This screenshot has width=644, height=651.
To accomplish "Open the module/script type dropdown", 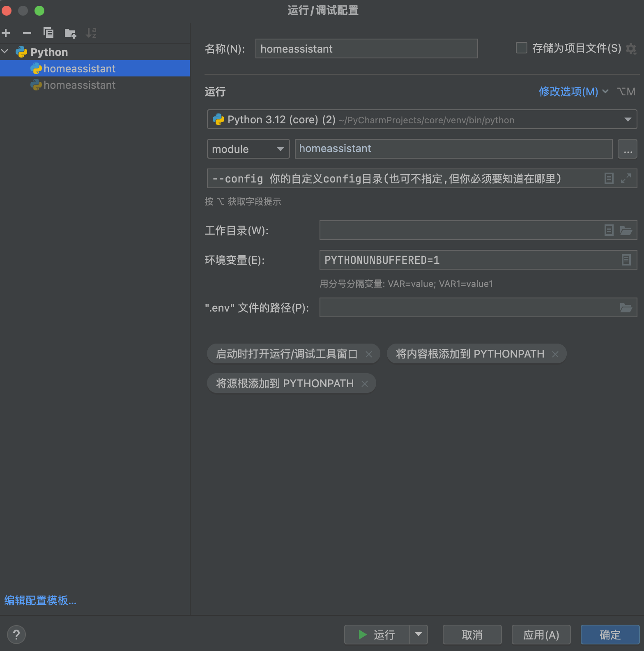I will [x=248, y=149].
